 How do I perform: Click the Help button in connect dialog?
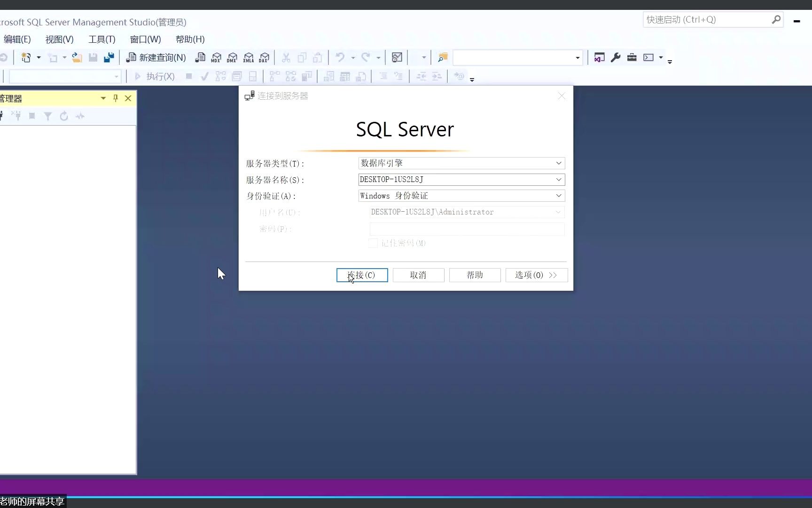pos(475,275)
